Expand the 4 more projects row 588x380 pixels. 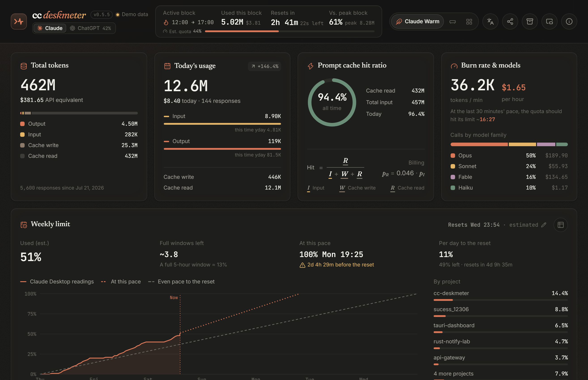click(501, 375)
